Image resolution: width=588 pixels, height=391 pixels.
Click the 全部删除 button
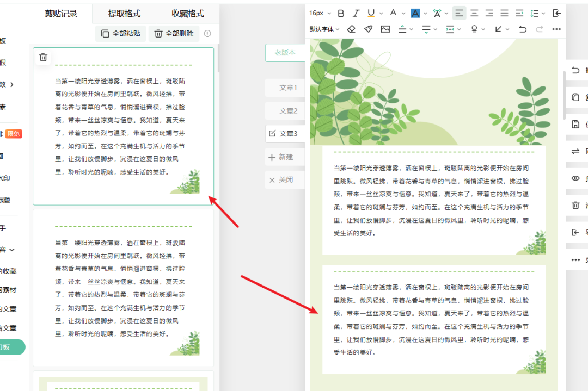pyautogui.click(x=174, y=34)
